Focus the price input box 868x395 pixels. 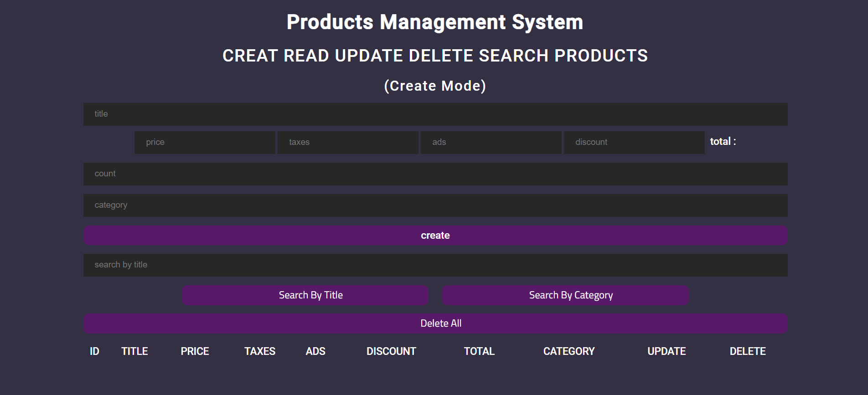click(x=205, y=142)
